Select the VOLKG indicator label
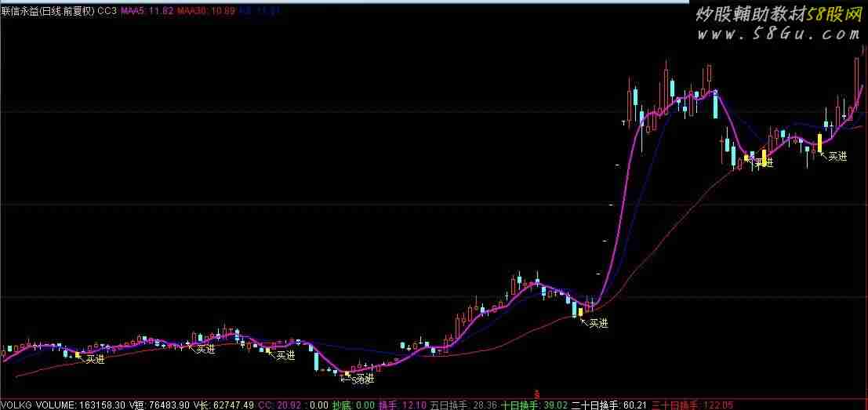This screenshot has width=868, height=410. pos(16,405)
